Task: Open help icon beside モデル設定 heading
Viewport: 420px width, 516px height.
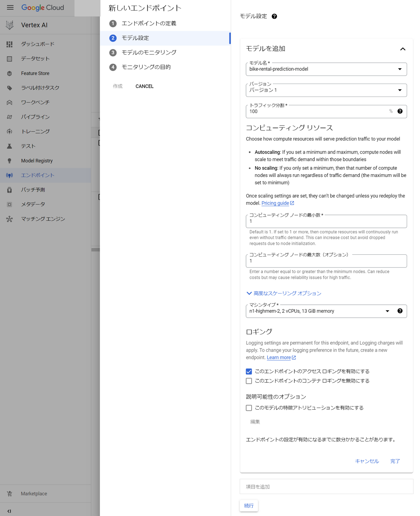Action: point(274,16)
